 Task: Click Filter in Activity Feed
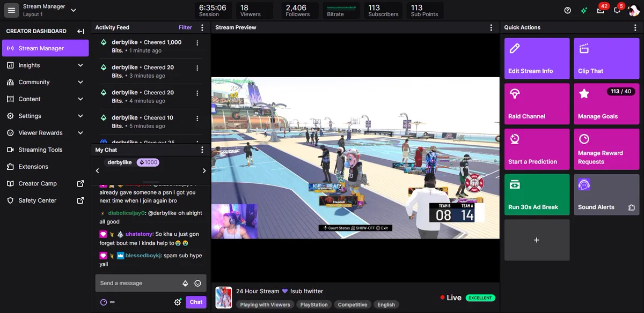click(185, 27)
